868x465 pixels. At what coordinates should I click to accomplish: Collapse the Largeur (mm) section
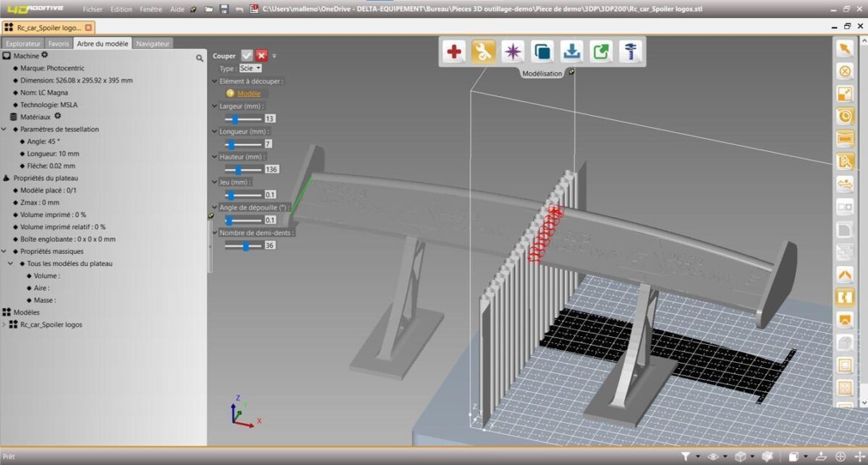(x=215, y=106)
